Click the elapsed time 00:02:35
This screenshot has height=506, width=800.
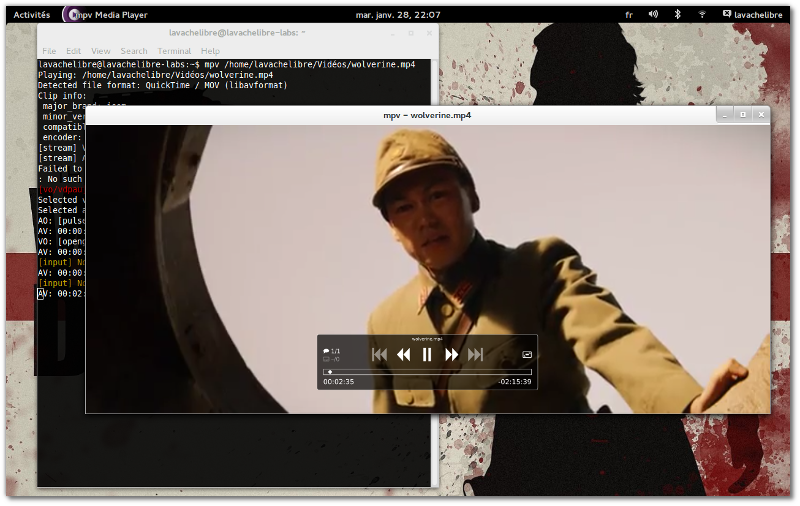pos(338,382)
